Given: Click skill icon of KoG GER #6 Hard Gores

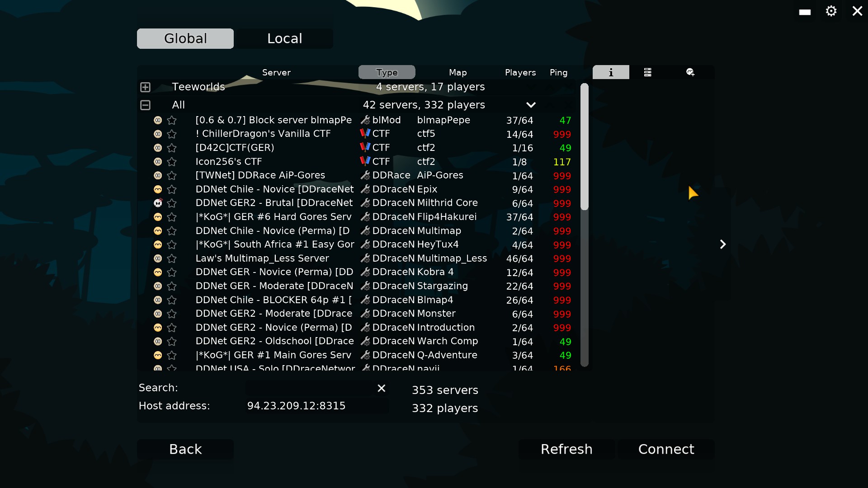Looking at the screenshot, I should [x=158, y=217].
